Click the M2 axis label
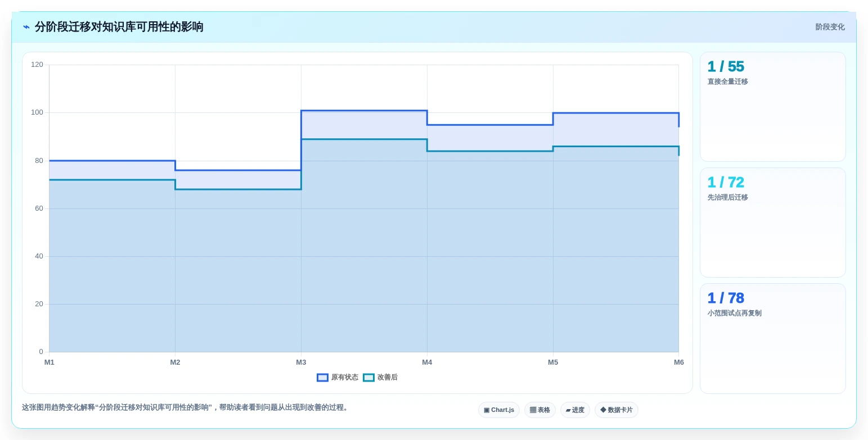 (x=176, y=362)
